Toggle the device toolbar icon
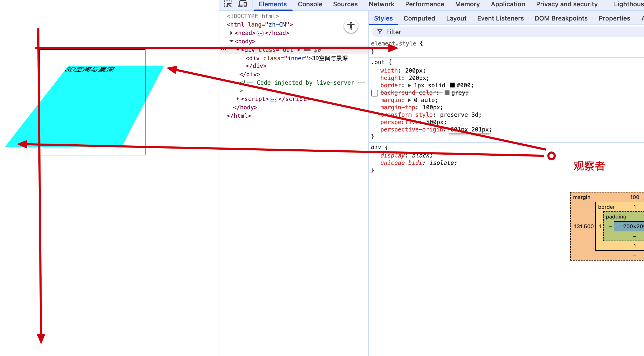This screenshot has width=644, height=356. coord(243,4)
